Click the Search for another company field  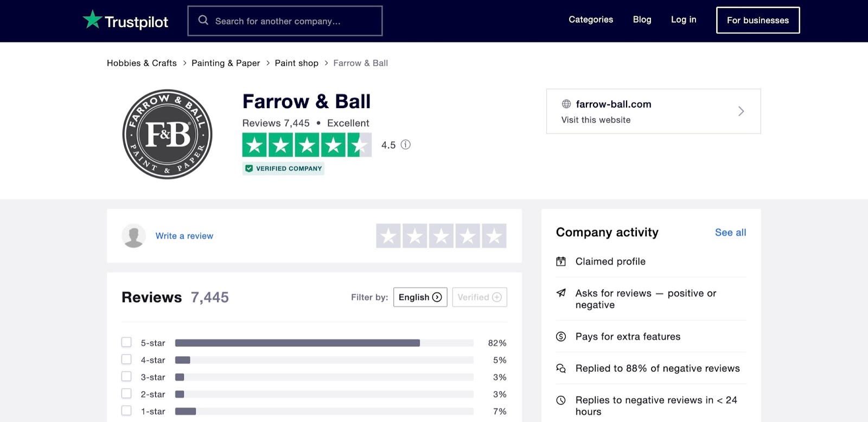tap(285, 21)
